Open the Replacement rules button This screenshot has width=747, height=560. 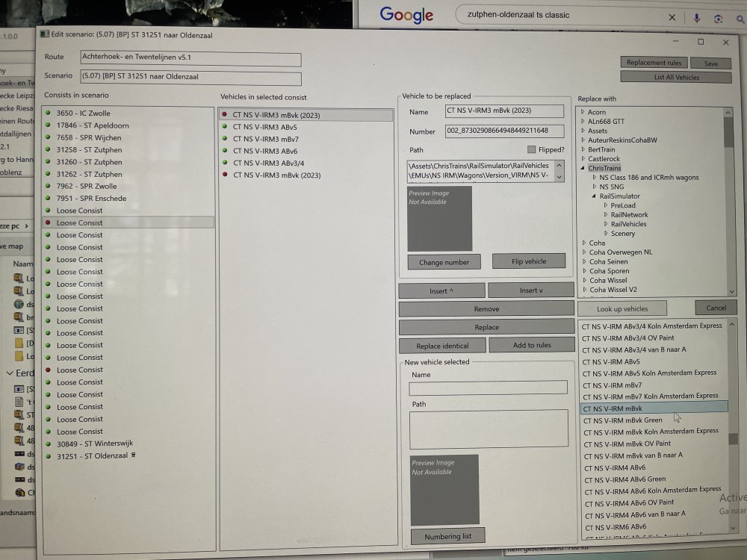pos(654,63)
